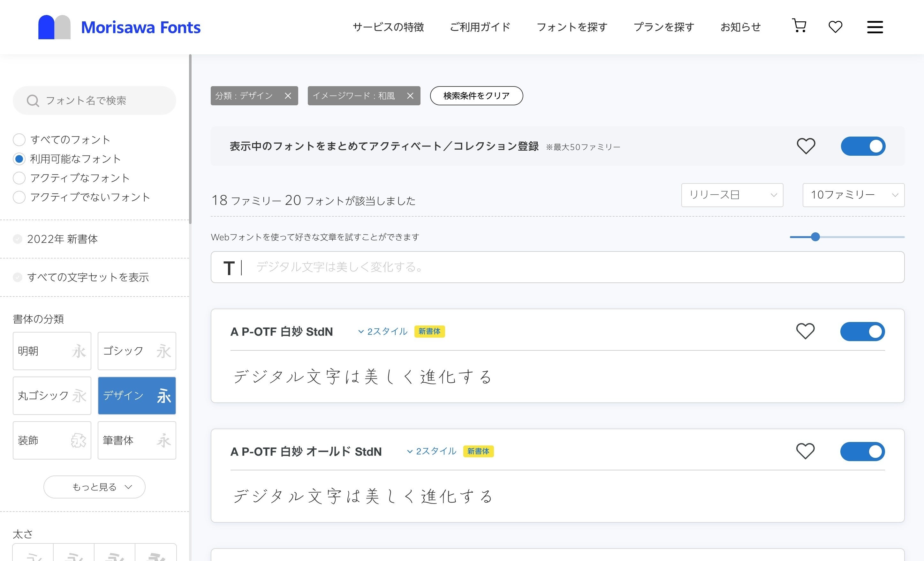Click the heart on the batch activate bar

point(806,146)
